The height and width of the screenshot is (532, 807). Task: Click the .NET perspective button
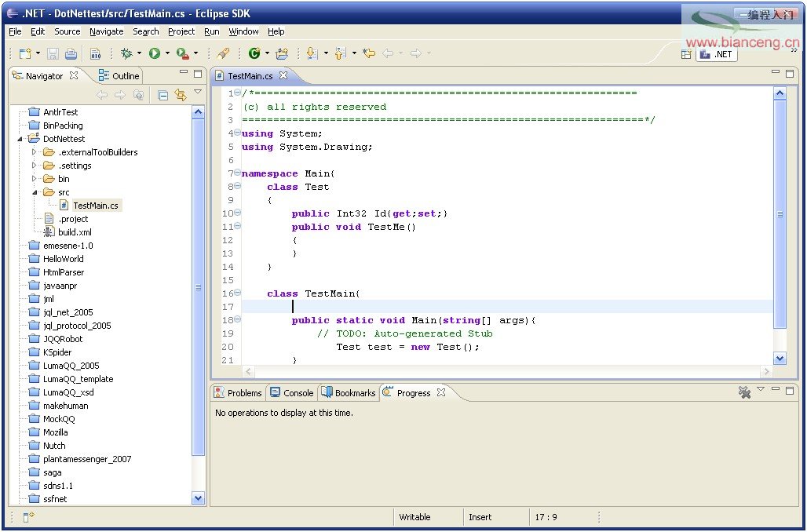pos(717,54)
